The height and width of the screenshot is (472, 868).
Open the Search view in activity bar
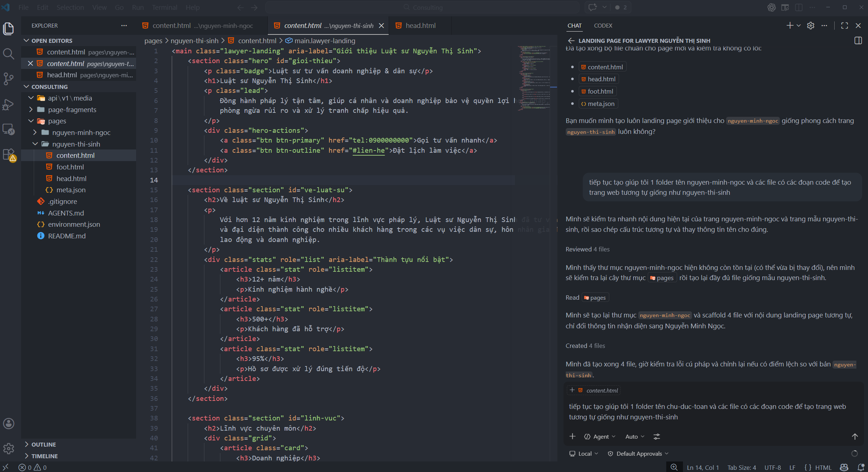(x=8, y=54)
